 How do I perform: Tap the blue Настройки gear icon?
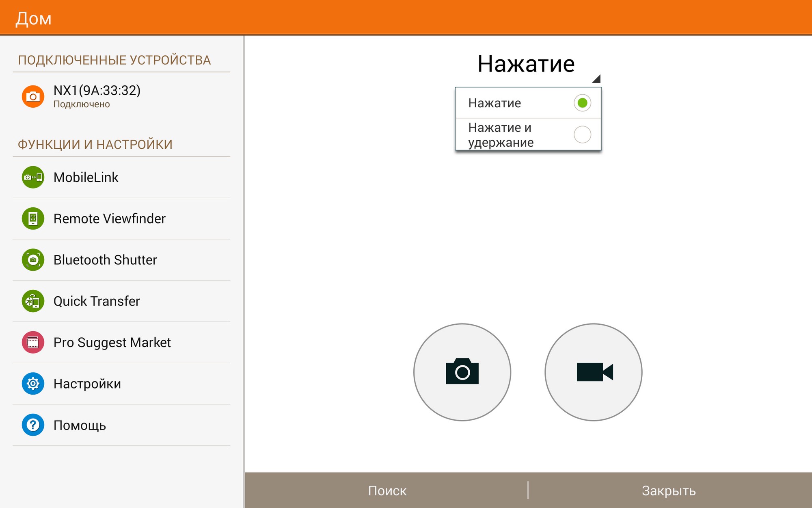tap(33, 384)
